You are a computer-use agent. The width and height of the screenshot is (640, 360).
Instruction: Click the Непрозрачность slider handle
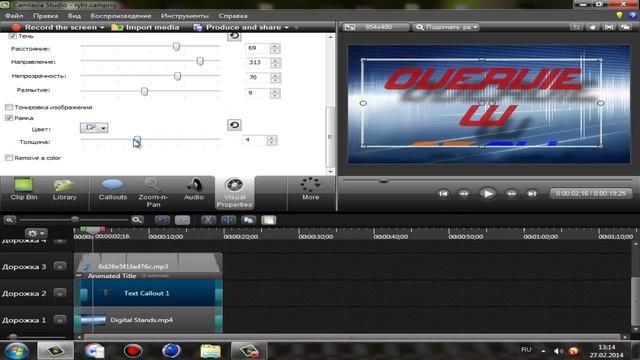tap(178, 76)
